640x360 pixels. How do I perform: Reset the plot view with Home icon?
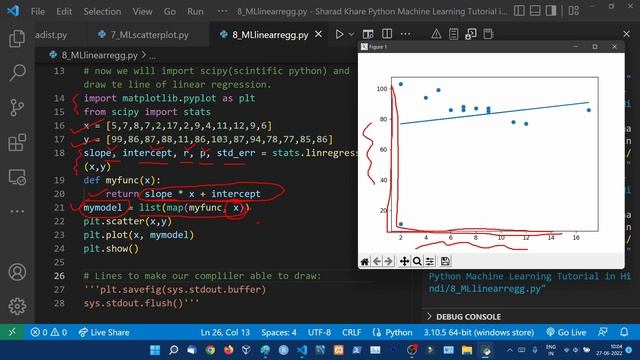tap(364, 261)
